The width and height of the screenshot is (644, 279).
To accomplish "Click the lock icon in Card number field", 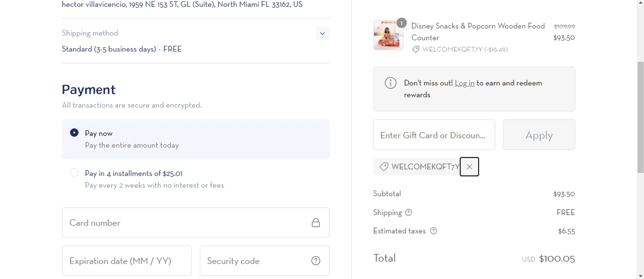I will point(316,223).
